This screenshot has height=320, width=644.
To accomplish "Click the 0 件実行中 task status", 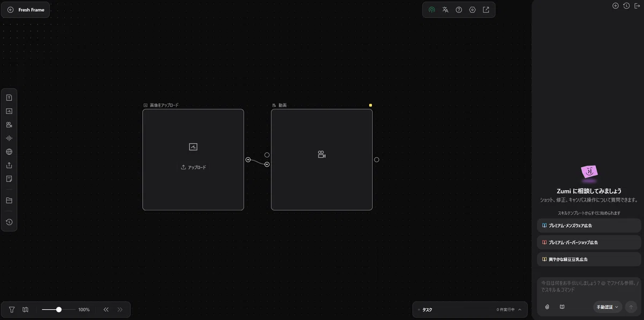I will [x=506, y=310].
